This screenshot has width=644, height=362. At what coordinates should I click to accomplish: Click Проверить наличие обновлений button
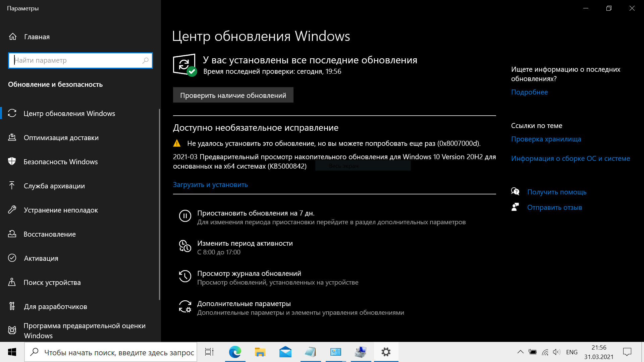233,95
